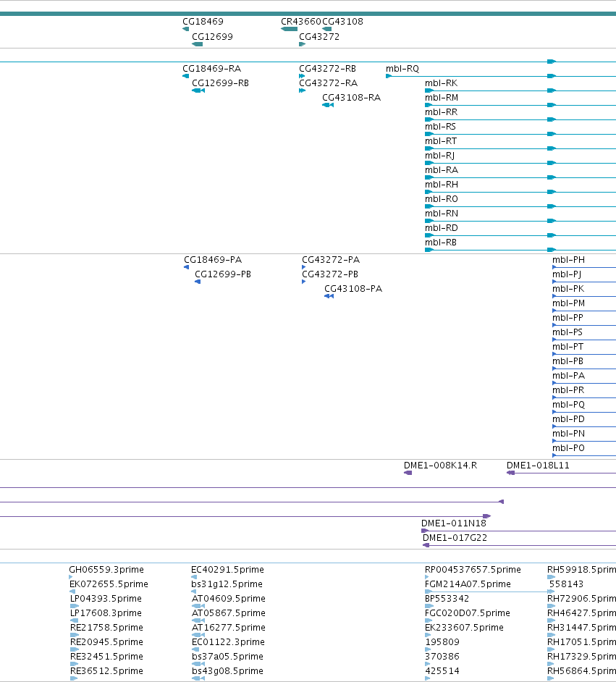Select the mbl-RD transcript label
Viewport: 616px width, 682px height.
coord(442,228)
